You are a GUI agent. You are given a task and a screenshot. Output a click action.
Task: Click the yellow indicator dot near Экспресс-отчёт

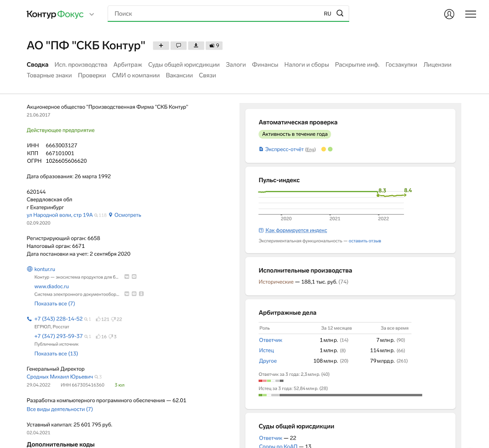(323, 149)
